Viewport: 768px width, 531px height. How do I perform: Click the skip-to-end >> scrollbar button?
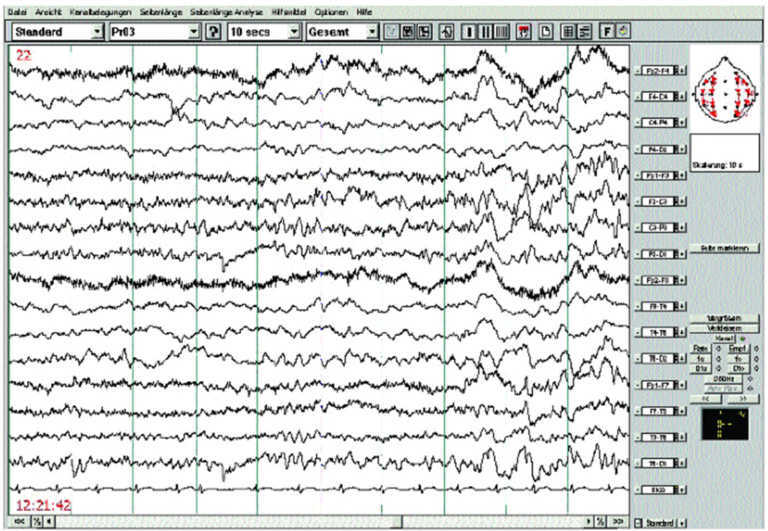coord(618,521)
